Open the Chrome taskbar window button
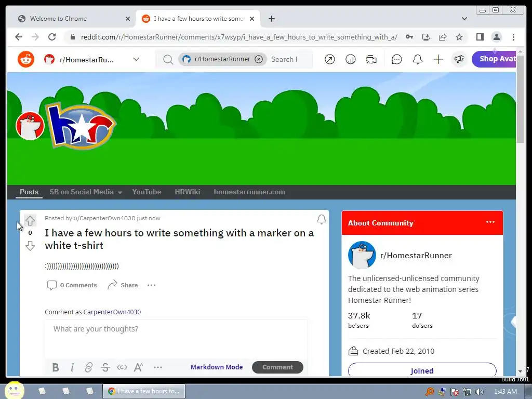 coord(144,391)
